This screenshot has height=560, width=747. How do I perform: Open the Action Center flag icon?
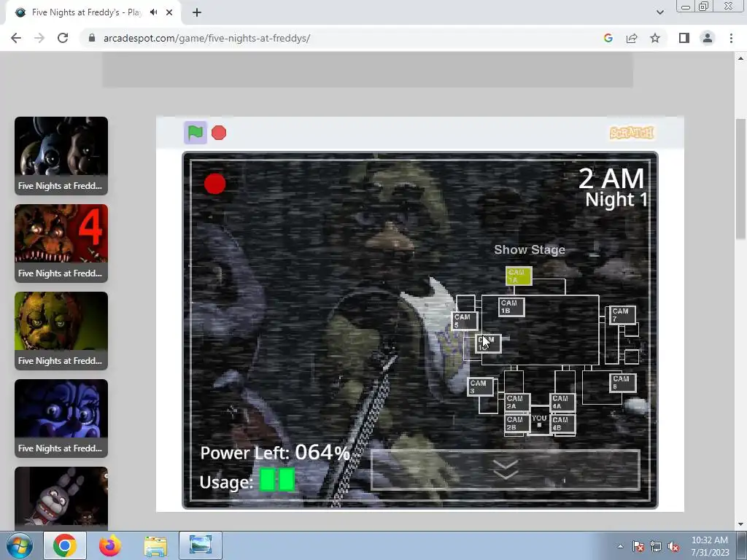(x=638, y=546)
